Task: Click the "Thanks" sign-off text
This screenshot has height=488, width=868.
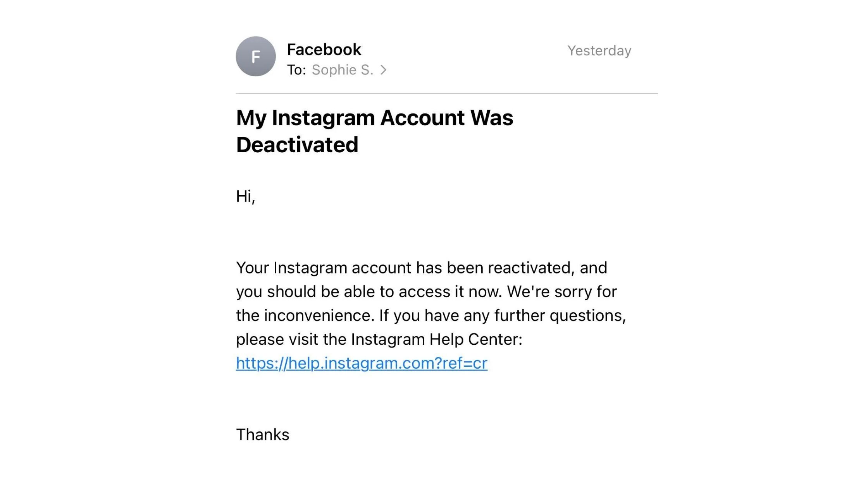Action: pos(263,435)
